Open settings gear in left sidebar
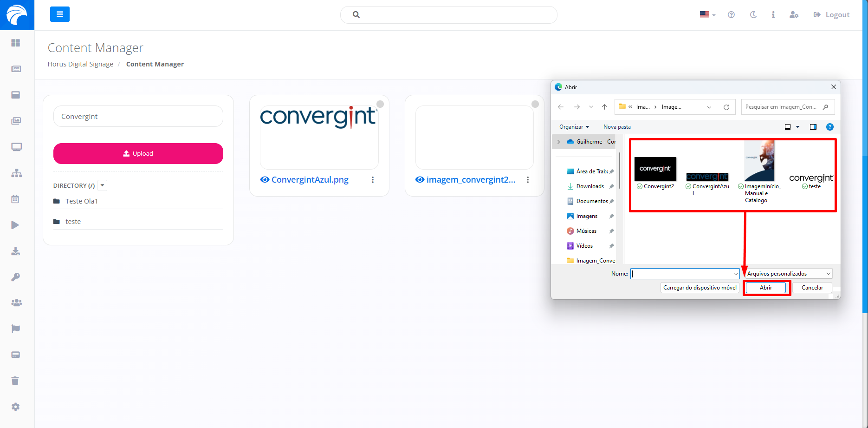This screenshot has width=868, height=428. [15, 407]
